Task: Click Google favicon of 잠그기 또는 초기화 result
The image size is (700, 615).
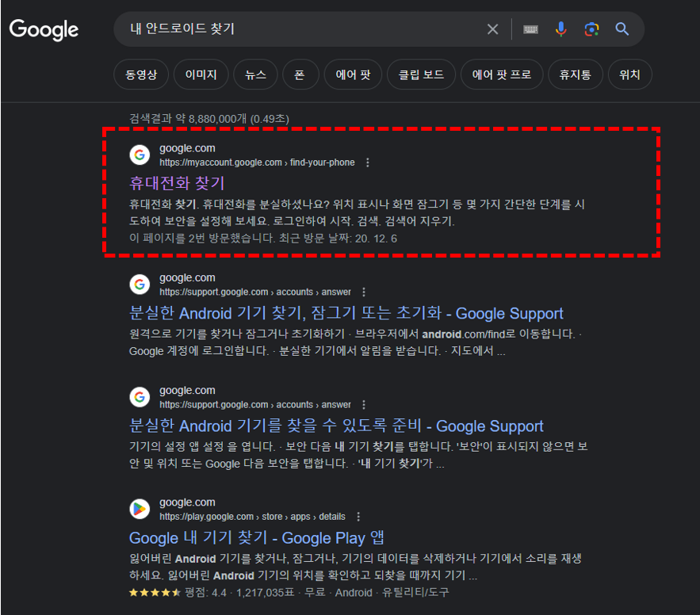Action: [140, 285]
